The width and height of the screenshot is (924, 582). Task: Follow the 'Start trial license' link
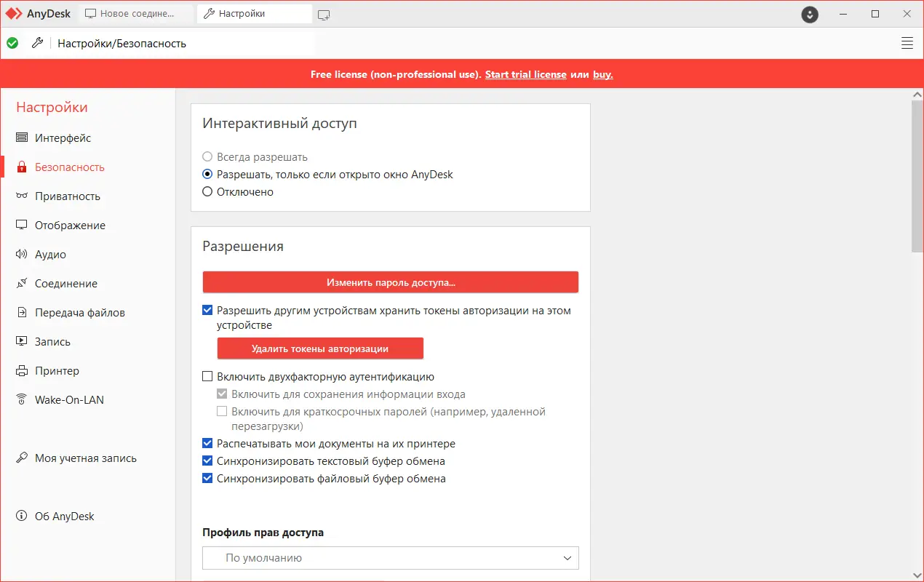click(526, 74)
